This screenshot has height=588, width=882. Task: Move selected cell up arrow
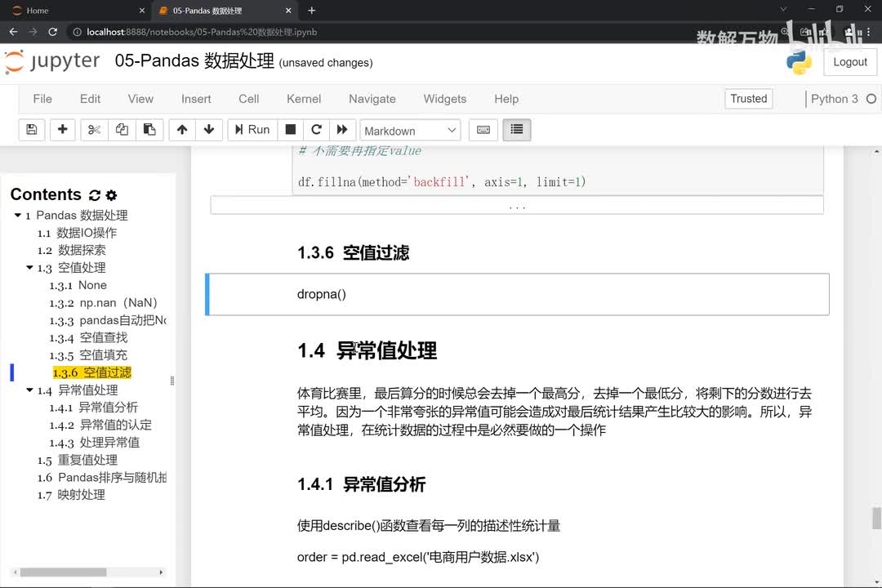click(x=181, y=130)
